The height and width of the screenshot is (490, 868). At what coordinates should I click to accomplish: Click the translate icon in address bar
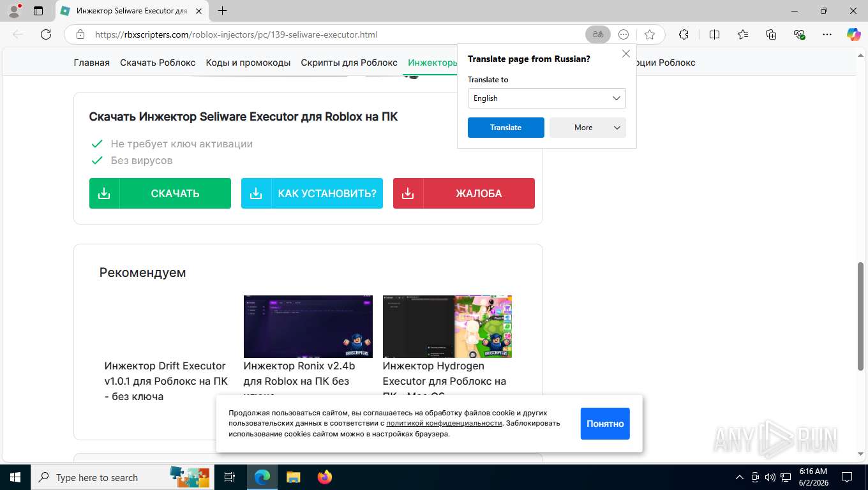[x=598, y=34]
